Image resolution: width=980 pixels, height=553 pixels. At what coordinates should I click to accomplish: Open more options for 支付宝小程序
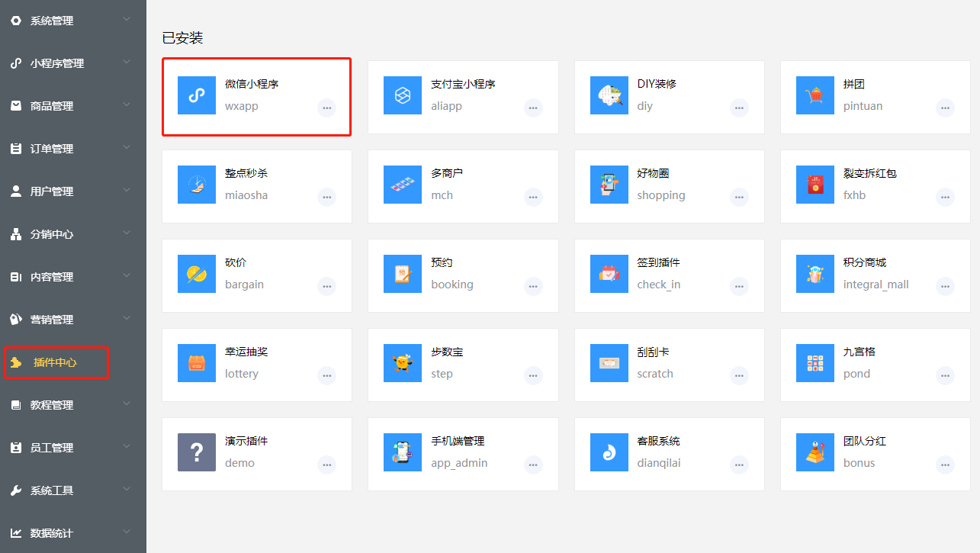[533, 108]
